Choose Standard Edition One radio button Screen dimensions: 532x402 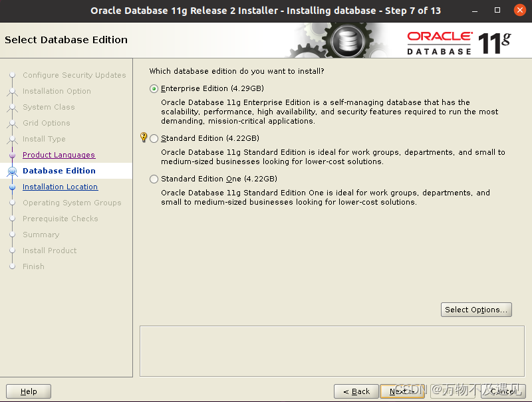pyautogui.click(x=154, y=179)
